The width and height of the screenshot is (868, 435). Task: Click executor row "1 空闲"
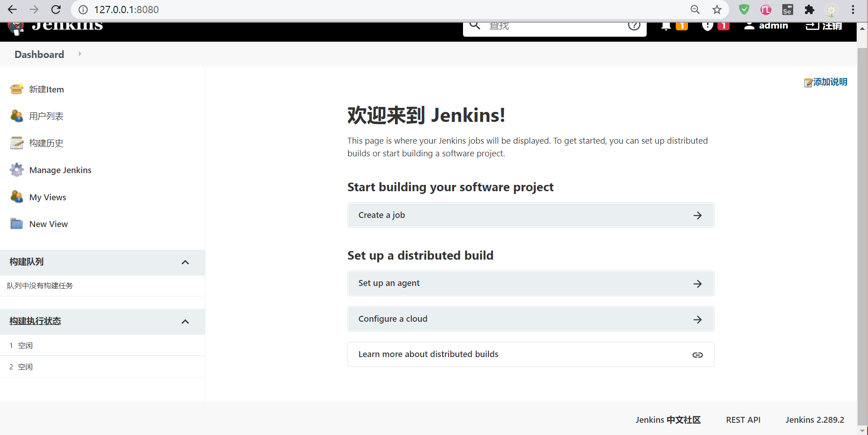[102, 346]
